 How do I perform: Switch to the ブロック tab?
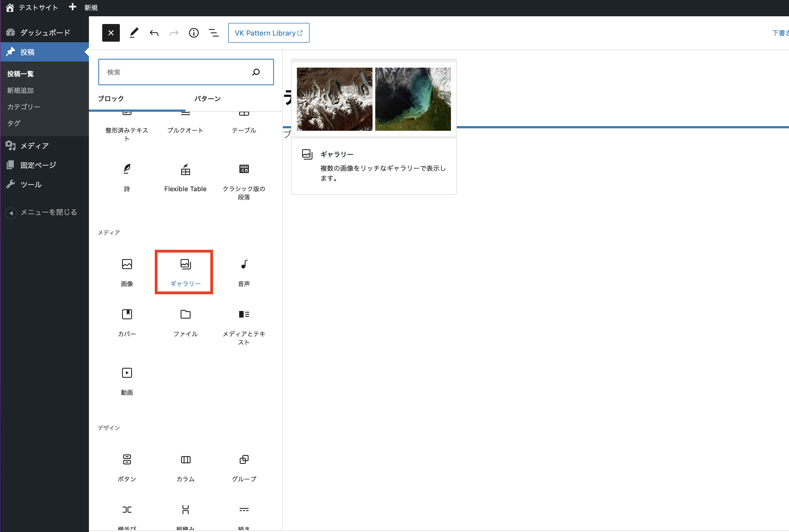click(111, 99)
